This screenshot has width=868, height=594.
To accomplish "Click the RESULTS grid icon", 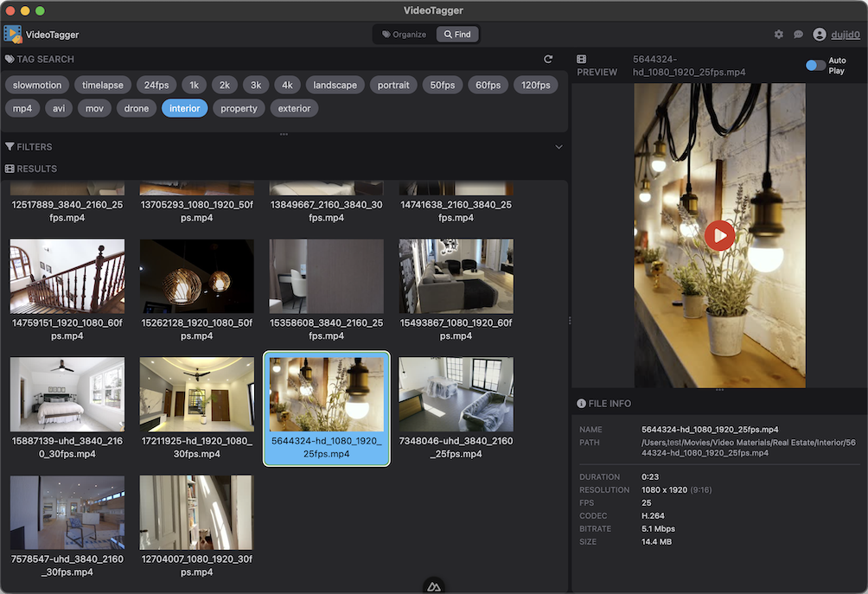I will 9,168.
